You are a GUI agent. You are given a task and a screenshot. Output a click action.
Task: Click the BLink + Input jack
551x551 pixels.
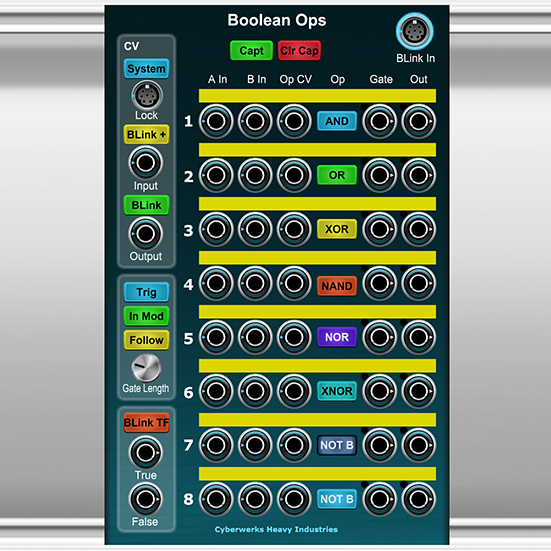(145, 163)
